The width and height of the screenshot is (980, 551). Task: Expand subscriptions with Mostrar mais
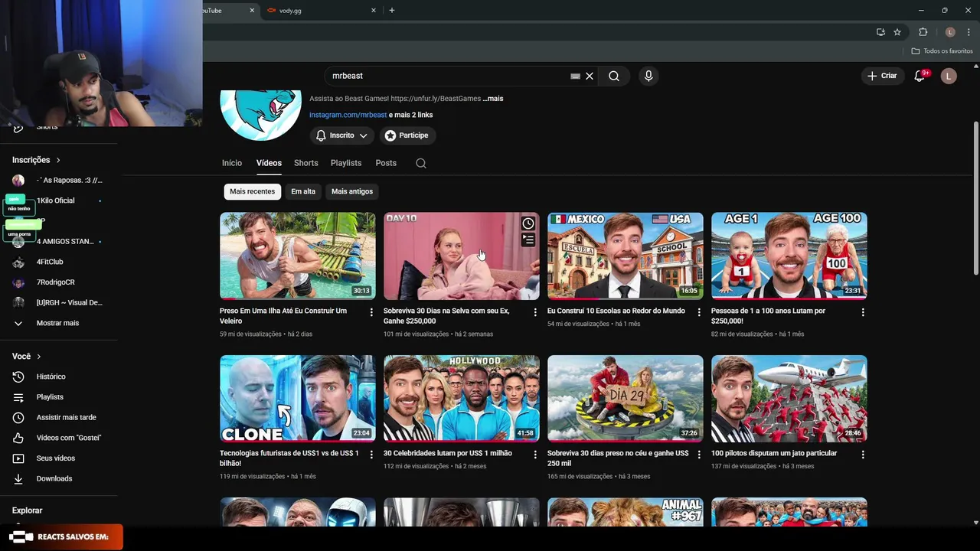click(x=57, y=323)
